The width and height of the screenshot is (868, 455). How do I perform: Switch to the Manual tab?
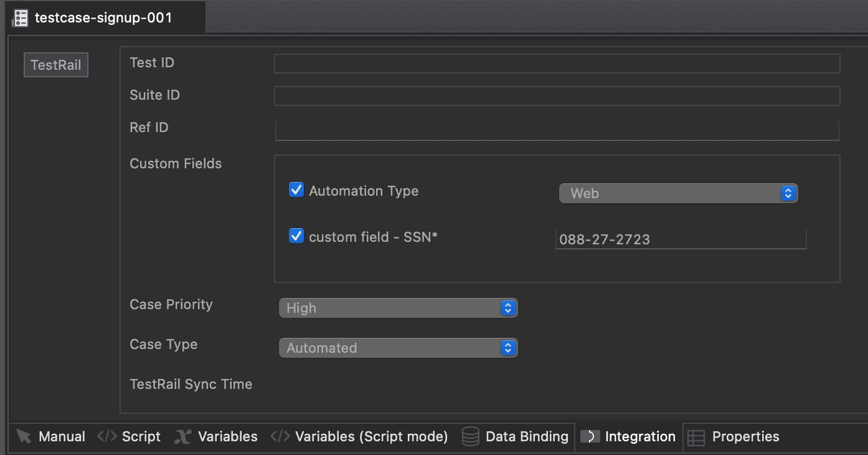click(x=51, y=437)
